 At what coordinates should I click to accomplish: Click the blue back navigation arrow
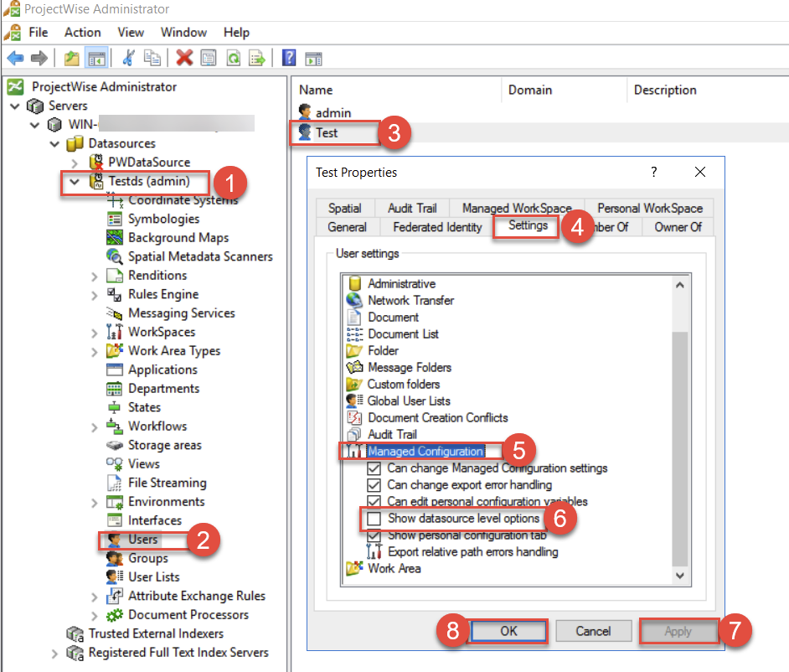[x=14, y=57]
